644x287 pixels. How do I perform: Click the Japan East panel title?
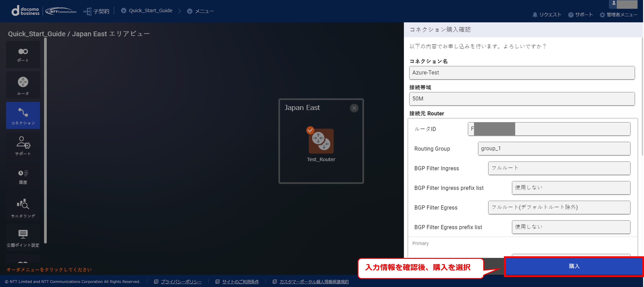(x=302, y=108)
